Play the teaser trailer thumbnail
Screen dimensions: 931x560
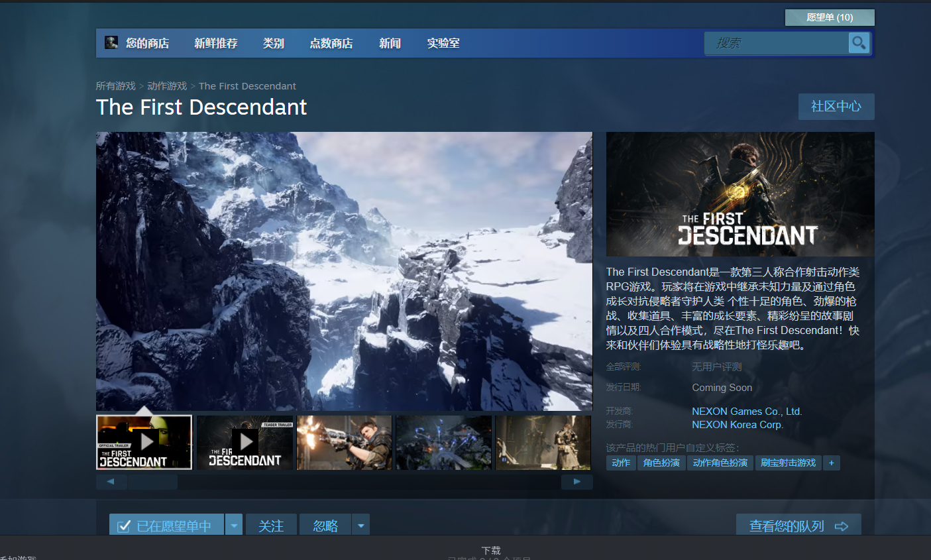(245, 442)
